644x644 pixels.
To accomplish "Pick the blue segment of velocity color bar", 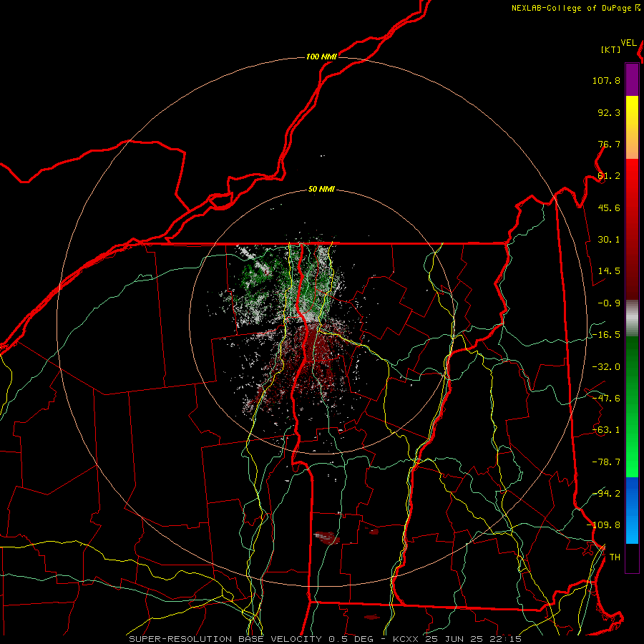I will pos(632,510).
